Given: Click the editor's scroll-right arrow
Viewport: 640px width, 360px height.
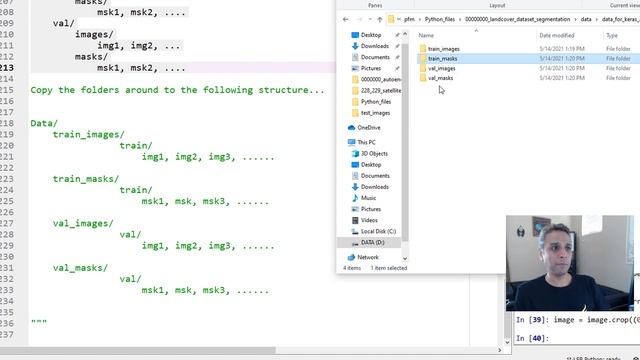Looking at the screenshot, I should coord(500,350).
